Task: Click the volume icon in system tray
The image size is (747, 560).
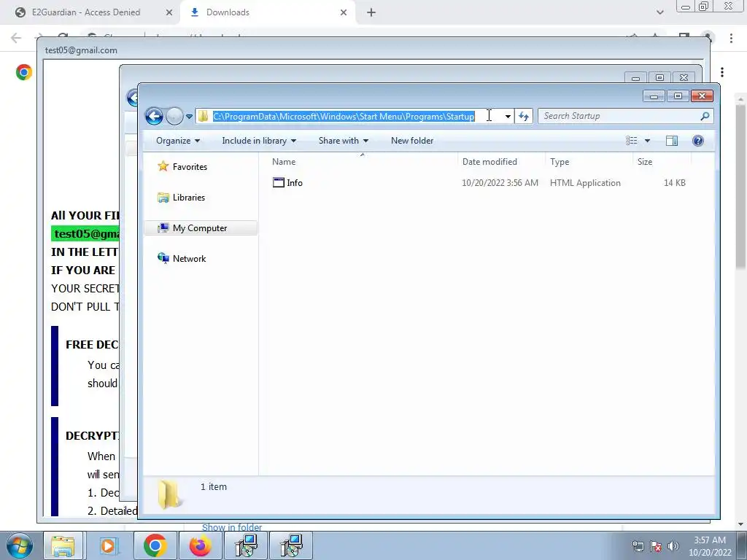Action: 673,546
